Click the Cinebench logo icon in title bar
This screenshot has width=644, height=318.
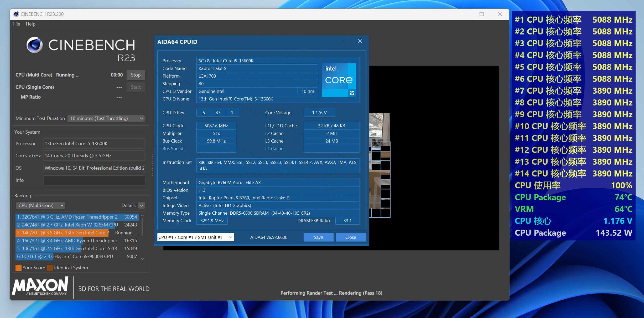point(16,14)
